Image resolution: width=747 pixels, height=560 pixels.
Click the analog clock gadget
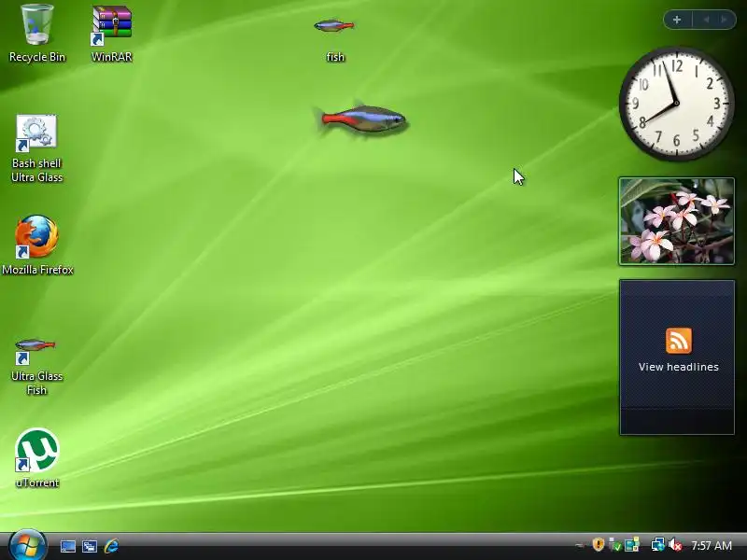[x=676, y=104]
